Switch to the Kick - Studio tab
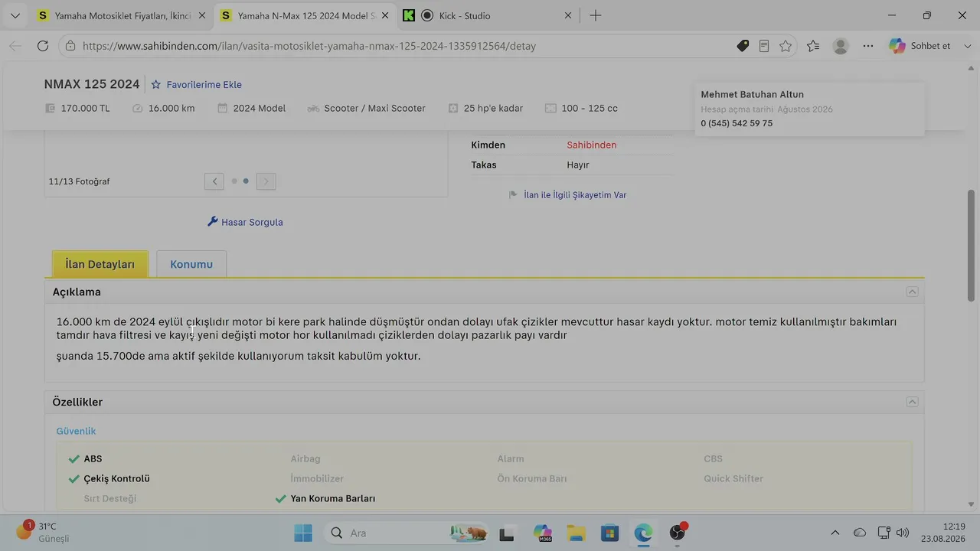Image resolution: width=980 pixels, height=551 pixels. coord(488,15)
